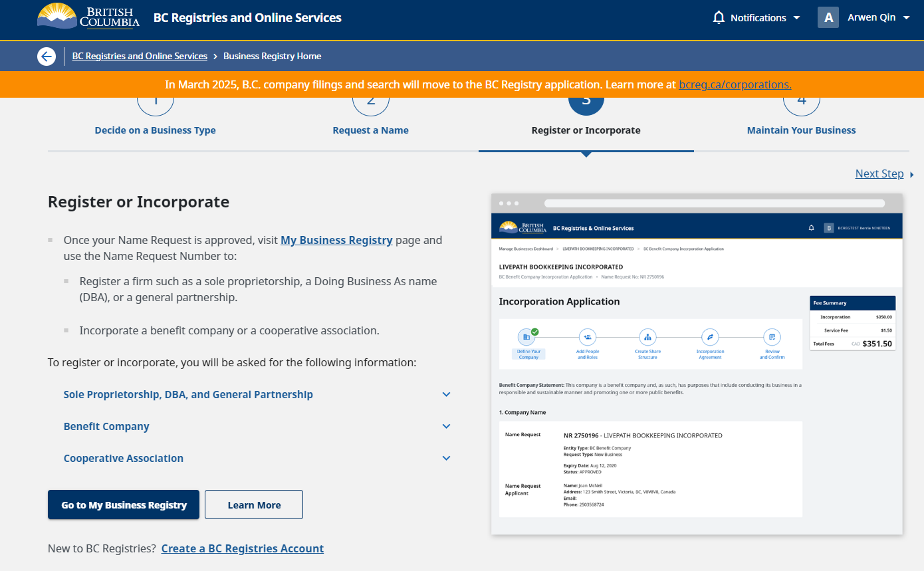Click Go to My Business Registry button
Image resolution: width=924 pixels, height=571 pixels.
pos(124,505)
